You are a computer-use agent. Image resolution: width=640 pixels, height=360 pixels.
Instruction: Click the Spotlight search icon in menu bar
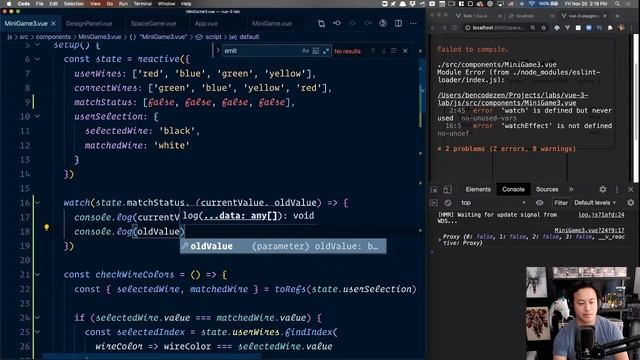(x=618, y=4)
